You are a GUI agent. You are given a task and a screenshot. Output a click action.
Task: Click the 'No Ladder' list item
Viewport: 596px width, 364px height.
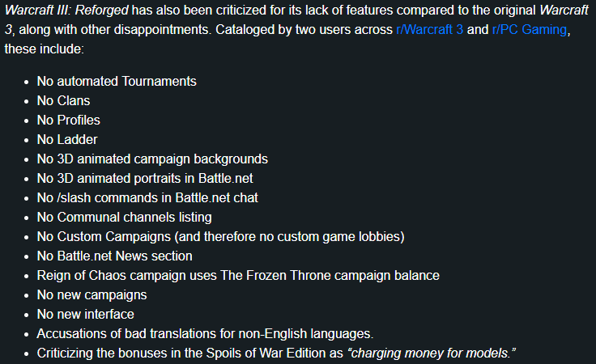67,139
